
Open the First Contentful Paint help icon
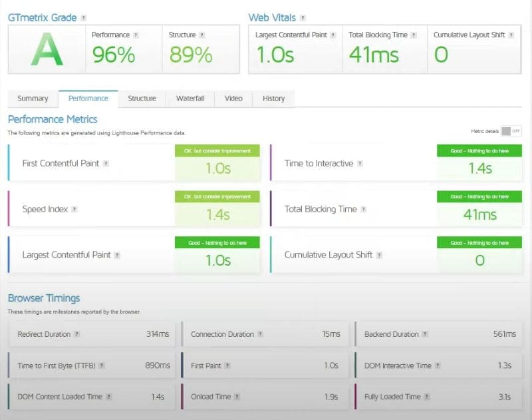pyautogui.click(x=106, y=164)
